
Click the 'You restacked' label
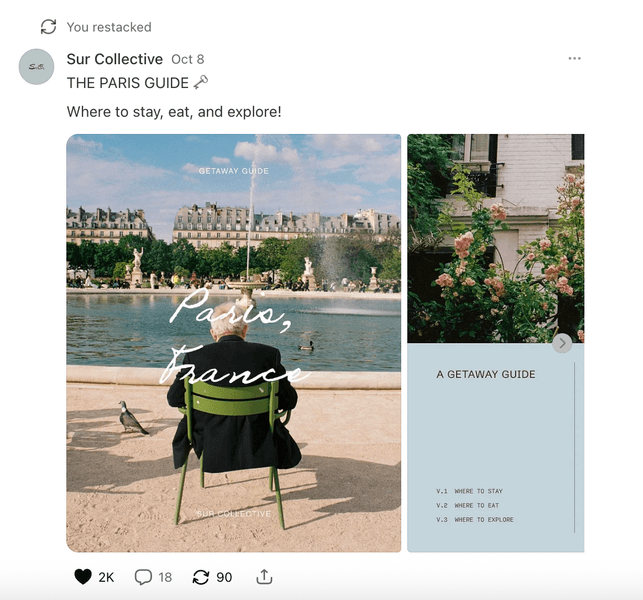tap(109, 27)
